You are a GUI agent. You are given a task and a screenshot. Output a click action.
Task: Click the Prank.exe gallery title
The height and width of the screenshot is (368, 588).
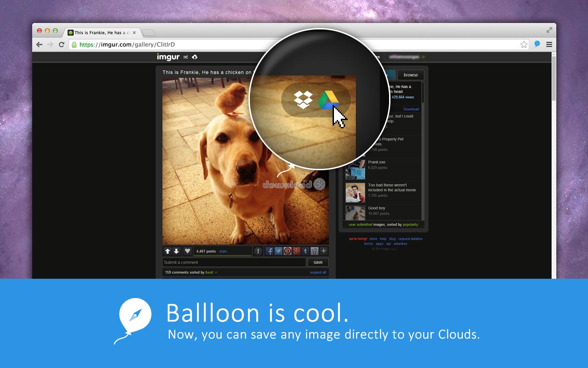coord(377,162)
